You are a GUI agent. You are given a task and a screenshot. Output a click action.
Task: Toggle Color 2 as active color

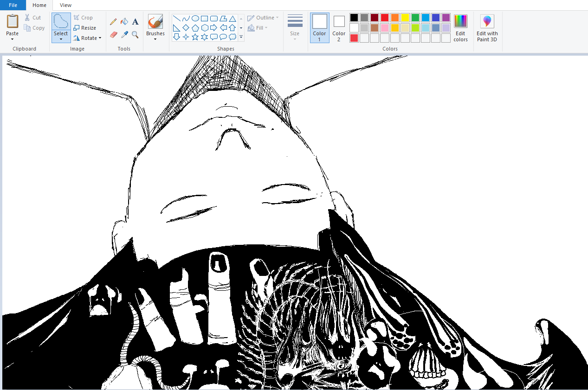click(x=339, y=28)
